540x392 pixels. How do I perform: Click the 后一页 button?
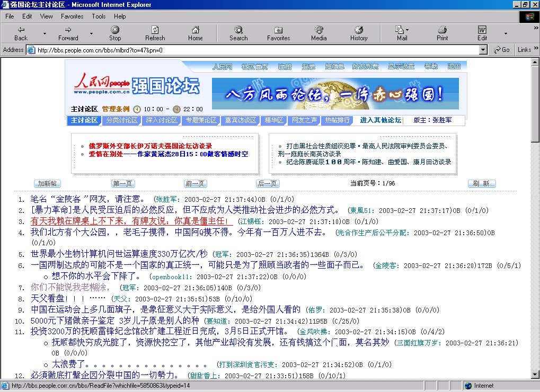click(268, 184)
